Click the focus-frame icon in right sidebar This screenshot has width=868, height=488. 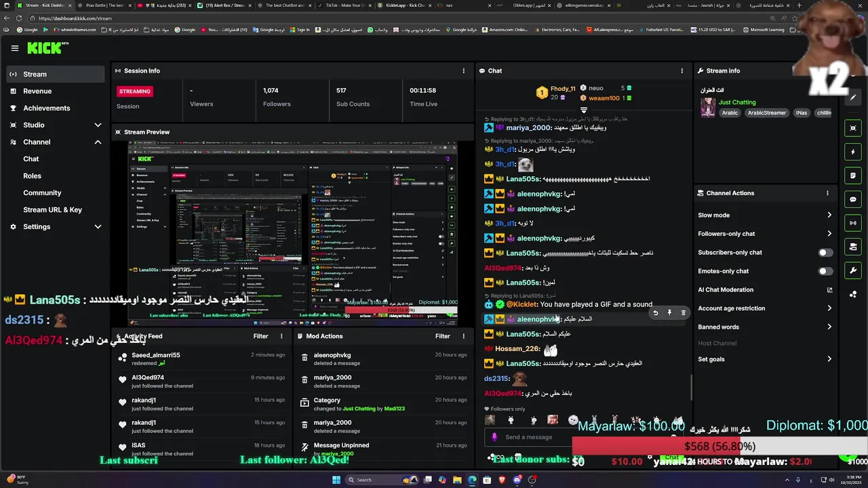click(853, 128)
